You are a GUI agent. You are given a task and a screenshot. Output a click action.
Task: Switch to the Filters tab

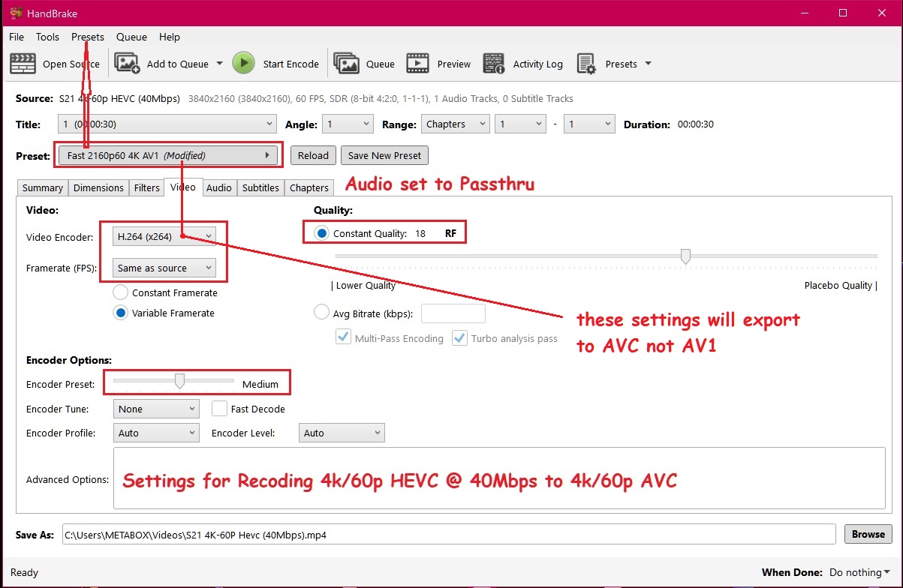[147, 187]
